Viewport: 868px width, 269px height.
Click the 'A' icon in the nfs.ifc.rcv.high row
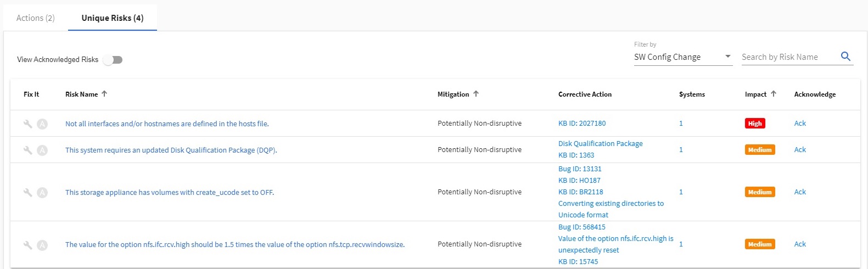[42, 245]
